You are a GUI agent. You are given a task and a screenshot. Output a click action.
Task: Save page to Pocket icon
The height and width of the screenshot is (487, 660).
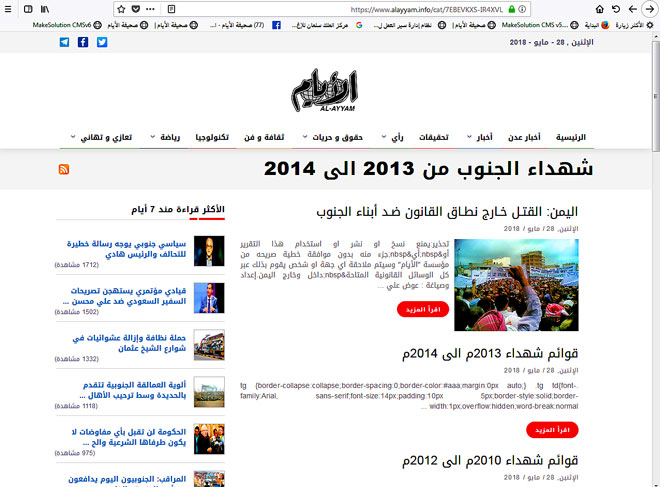(136, 9)
